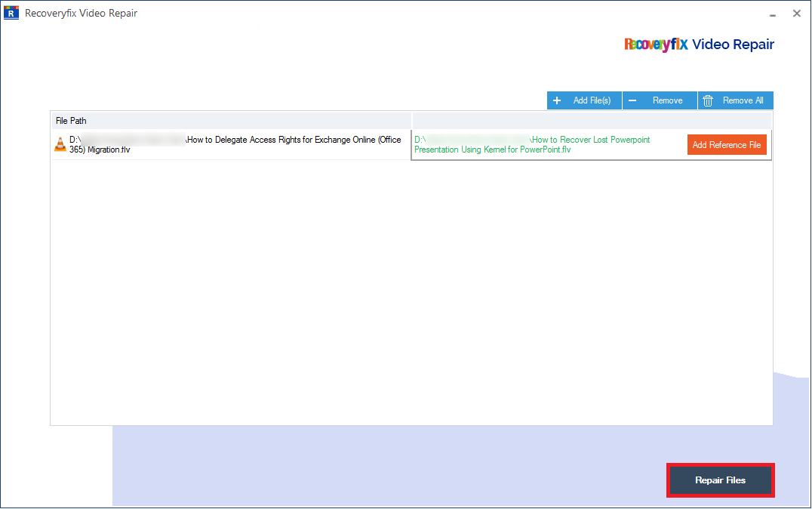Click the Recoveryfix app icon in title bar
This screenshot has width=812, height=509.
pos(11,12)
